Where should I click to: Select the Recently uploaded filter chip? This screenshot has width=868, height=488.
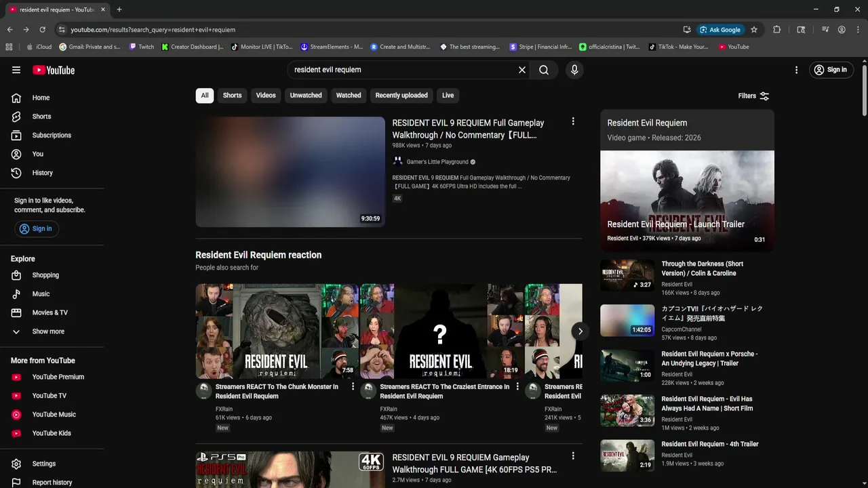401,96
